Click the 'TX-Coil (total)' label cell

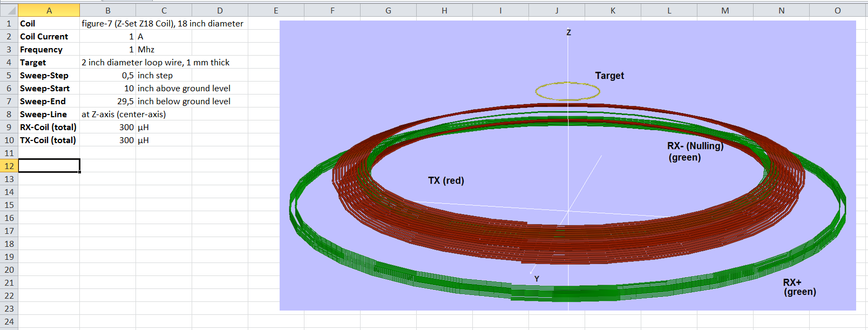pos(49,140)
